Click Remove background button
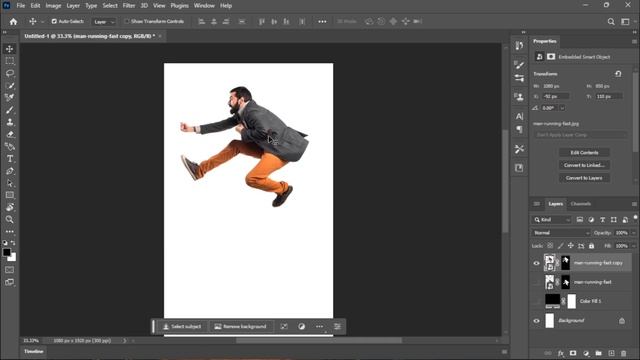Screen dimensions: 640x360 240,327
